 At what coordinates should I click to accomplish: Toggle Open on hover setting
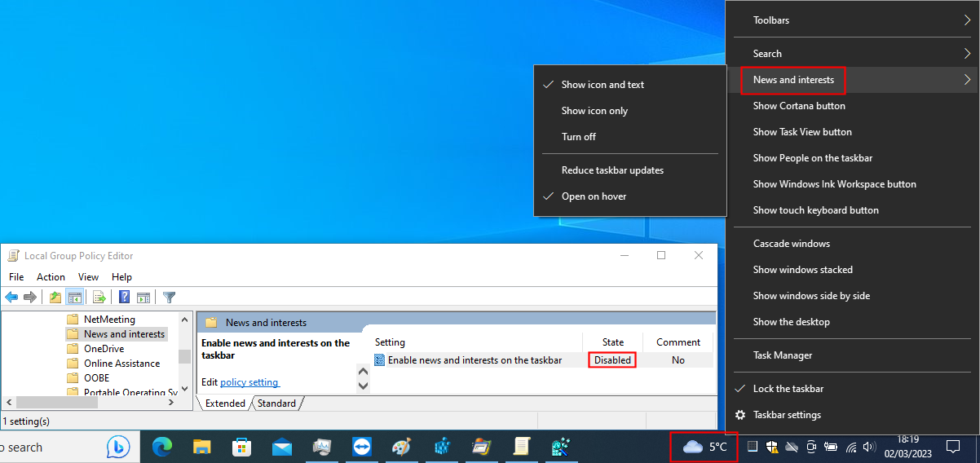coord(594,196)
